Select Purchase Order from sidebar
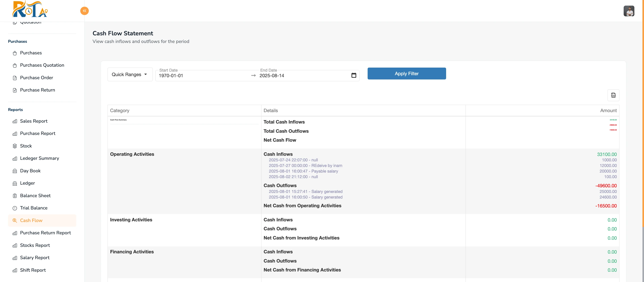644x282 pixels. click(x=36, y=78)
